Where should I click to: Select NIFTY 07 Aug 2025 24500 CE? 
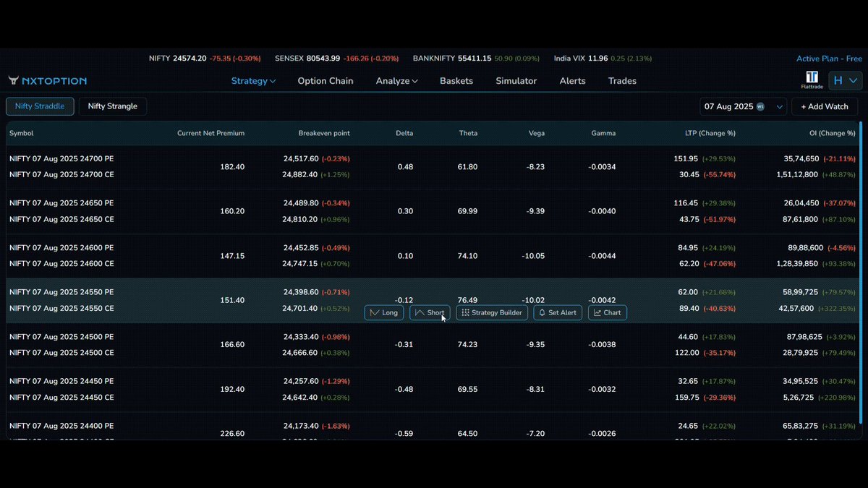61,353
